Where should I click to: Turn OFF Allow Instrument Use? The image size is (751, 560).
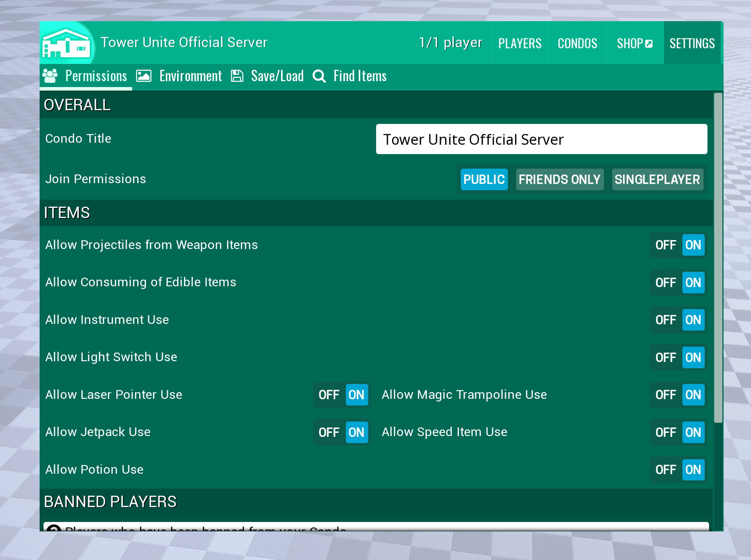[x=666, y=320]
